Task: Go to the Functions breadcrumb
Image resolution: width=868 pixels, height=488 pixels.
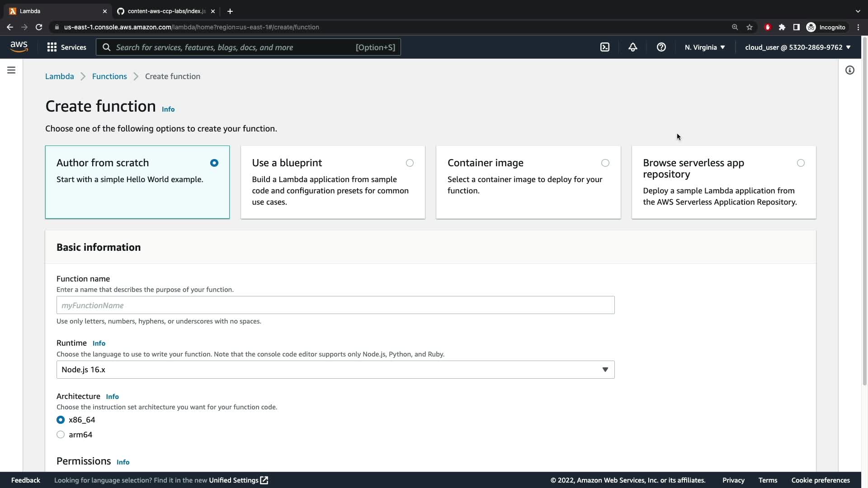Action: (109, 76)
